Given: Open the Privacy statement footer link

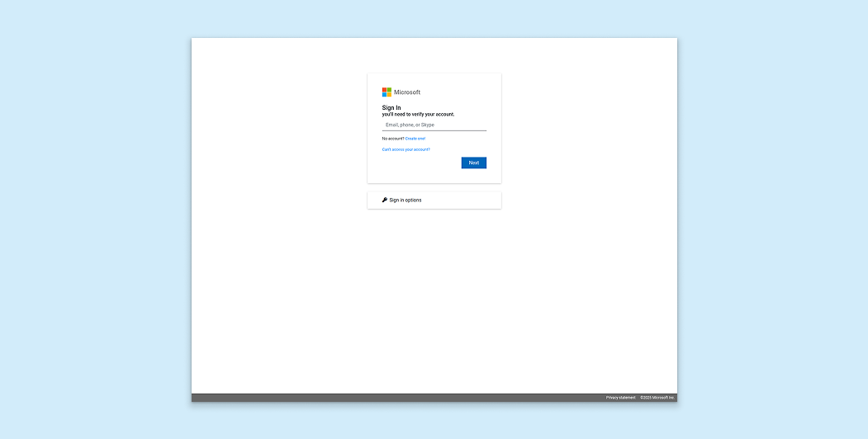Looking at the screenshot, I should 620,398.
